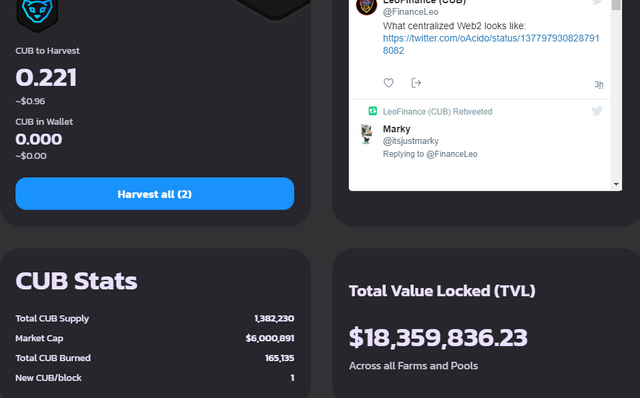Click Marky's profile avatar

click(x=367, y=134)
